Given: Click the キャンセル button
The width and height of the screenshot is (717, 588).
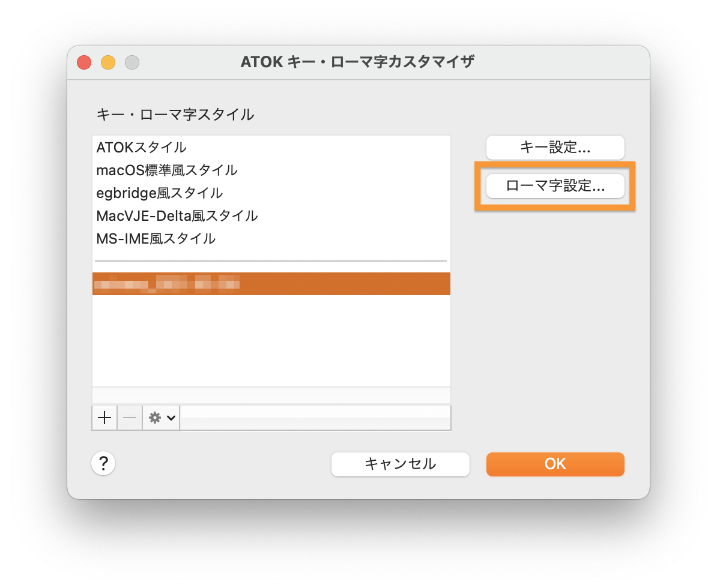Looking at the screenshot, I should click(400, 464).
